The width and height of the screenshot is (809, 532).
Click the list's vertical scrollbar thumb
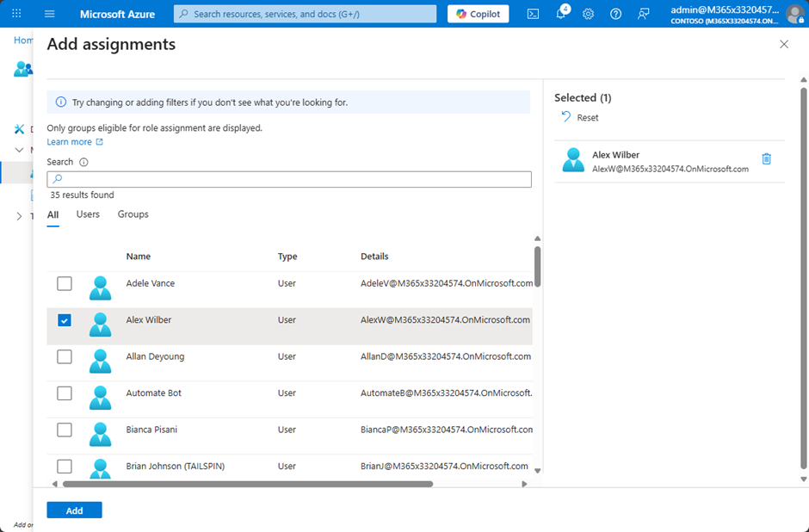coord(537,267)
